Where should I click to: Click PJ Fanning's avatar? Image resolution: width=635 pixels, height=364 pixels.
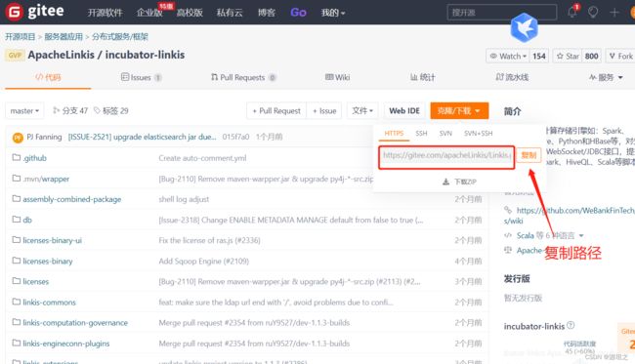18,138
